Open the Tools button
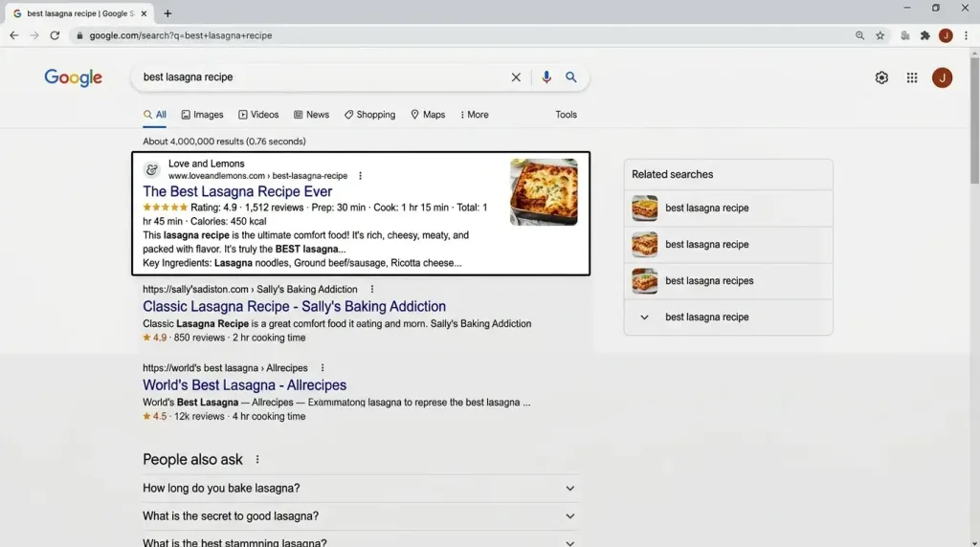The height and width of the screenshot is (547, 980). pyautogui.click(x=566, y=115)
